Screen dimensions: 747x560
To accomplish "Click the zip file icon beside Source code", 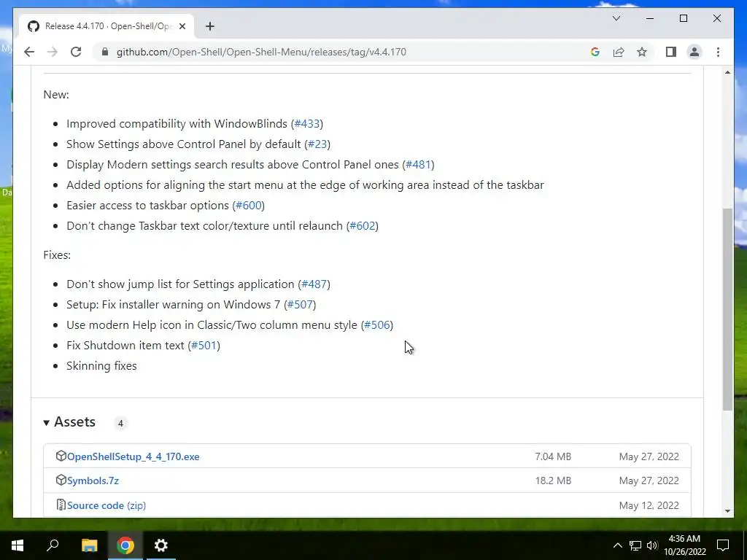I will [x=61, y=505].
